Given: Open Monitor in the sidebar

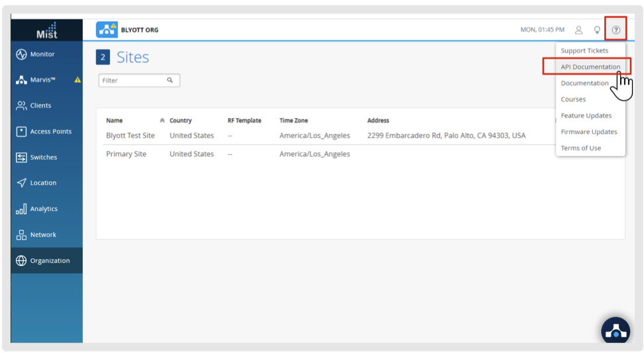Looking at the screenshot, I should 42,54.
